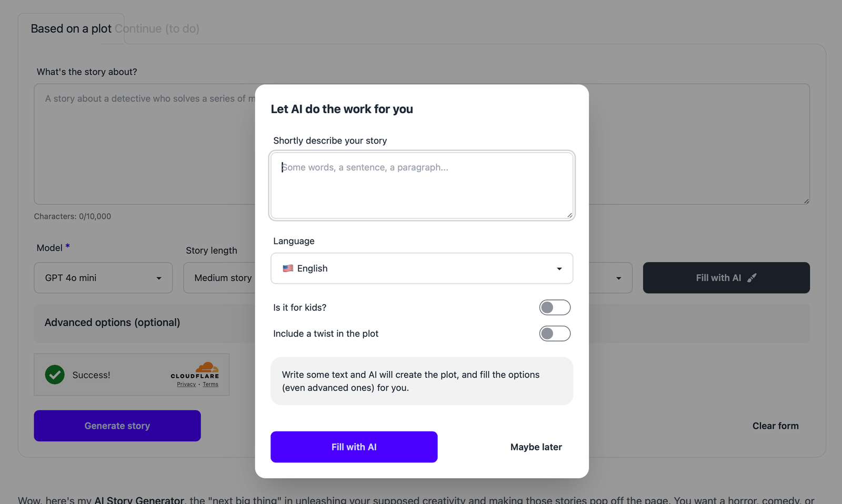Expand Advanced options (optional) section
The height and width of the screenshot is (504, 842).
112,322
